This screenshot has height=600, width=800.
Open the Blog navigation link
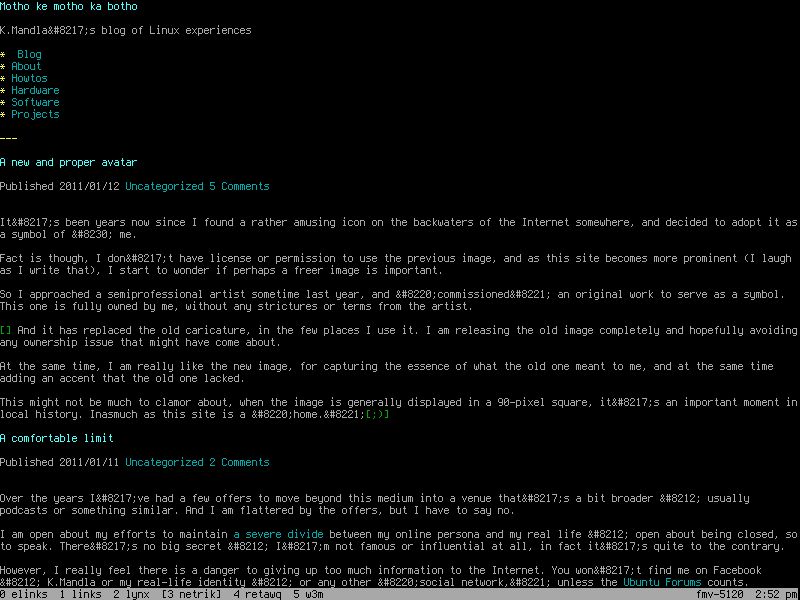(x=30, y=54)
